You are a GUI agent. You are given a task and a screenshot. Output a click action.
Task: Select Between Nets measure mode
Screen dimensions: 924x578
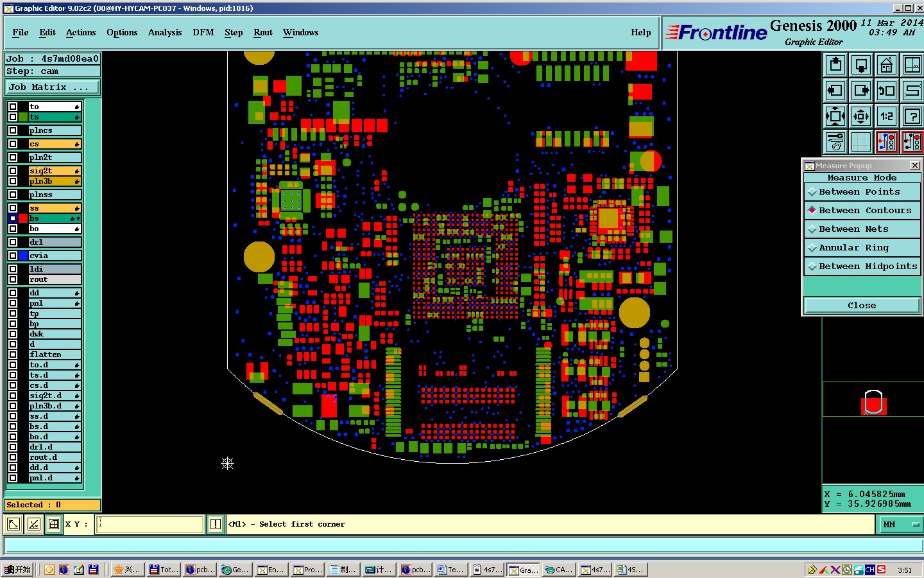tap(862, 229)
